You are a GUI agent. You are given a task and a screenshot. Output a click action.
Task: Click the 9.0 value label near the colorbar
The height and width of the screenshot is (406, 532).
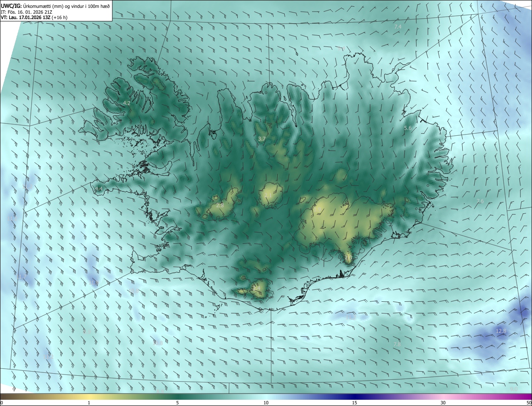[514, 389]
